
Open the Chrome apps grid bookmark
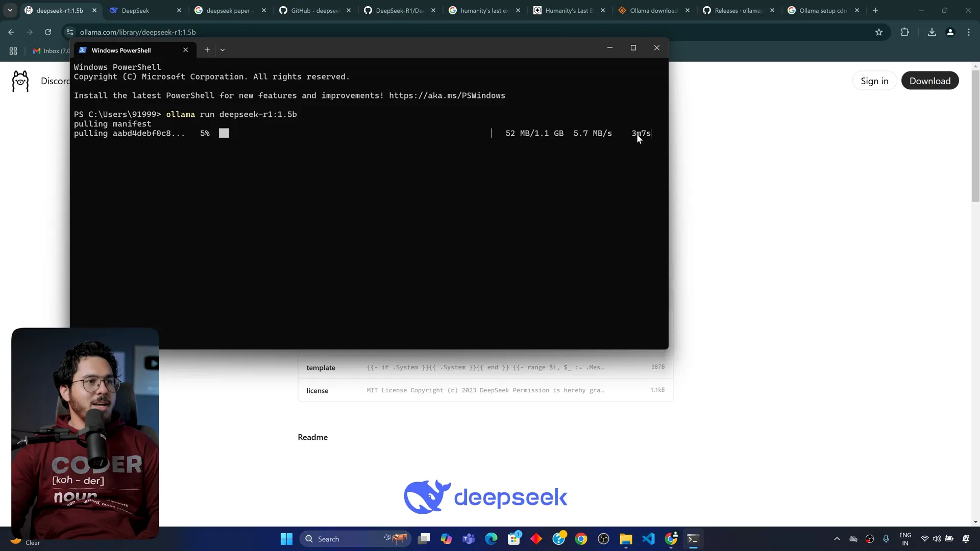click(13, 51)
